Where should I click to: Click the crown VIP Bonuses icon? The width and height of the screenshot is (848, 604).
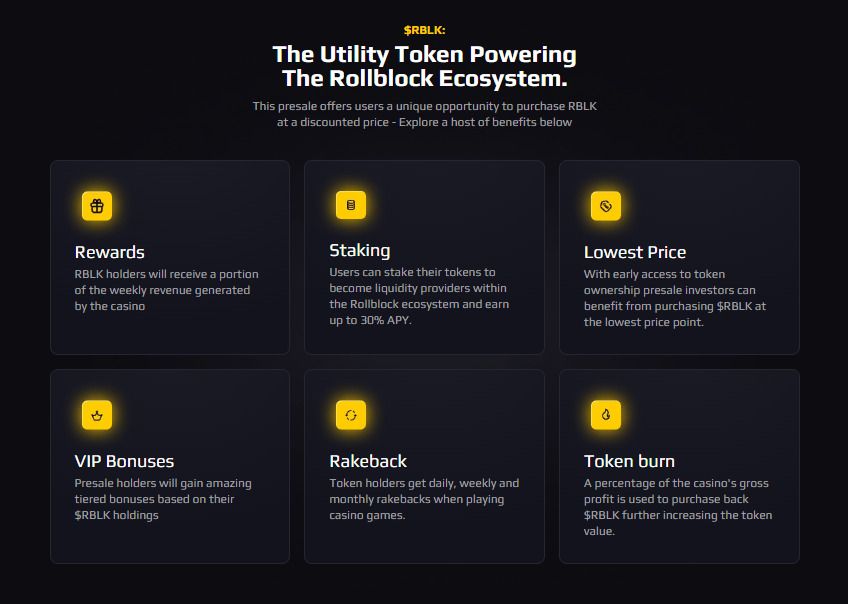[x=97, y=415]
